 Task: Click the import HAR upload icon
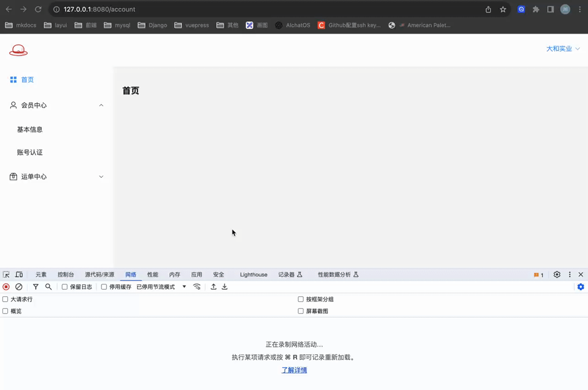213,287
